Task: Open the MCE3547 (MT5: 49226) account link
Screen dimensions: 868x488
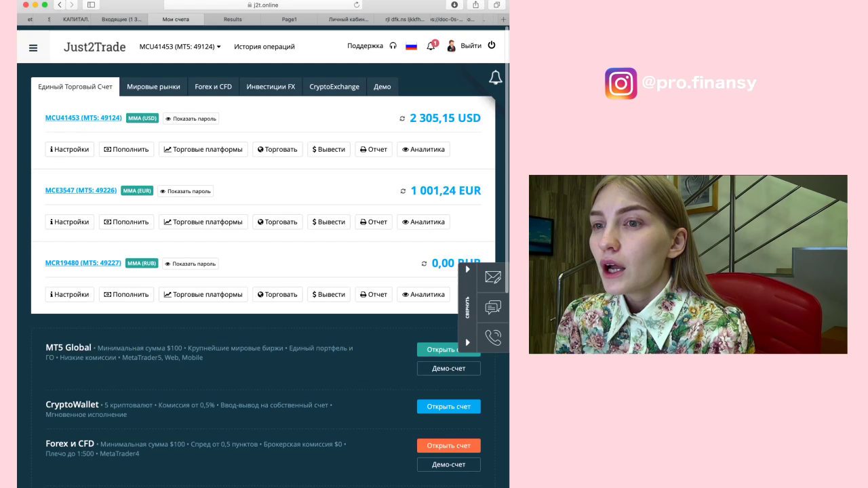Action: (81, 190)
